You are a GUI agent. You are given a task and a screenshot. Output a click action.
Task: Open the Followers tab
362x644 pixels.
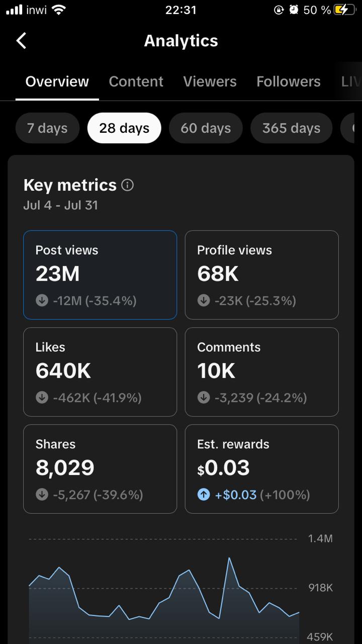288,82
